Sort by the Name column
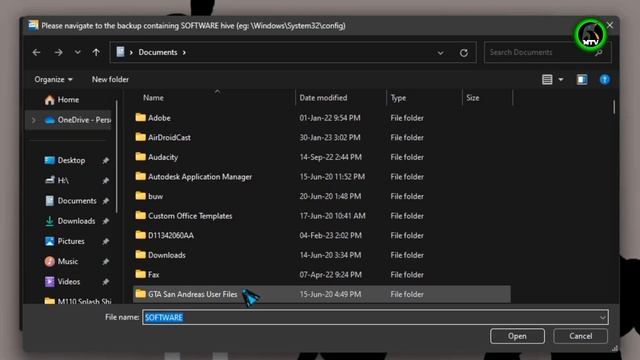The image size is (640, 360). click(153, 98)
